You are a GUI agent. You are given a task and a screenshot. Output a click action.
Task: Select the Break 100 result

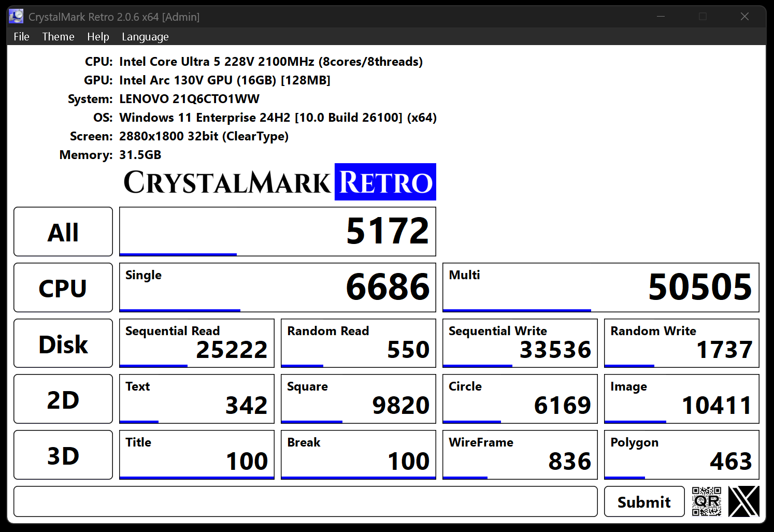(x=359, y=455)
